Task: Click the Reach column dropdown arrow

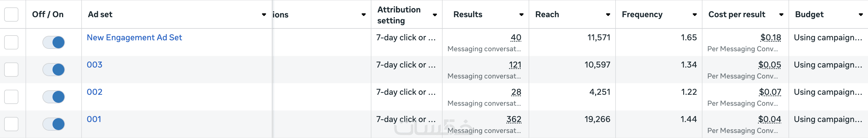Action: tap(608, 15)
